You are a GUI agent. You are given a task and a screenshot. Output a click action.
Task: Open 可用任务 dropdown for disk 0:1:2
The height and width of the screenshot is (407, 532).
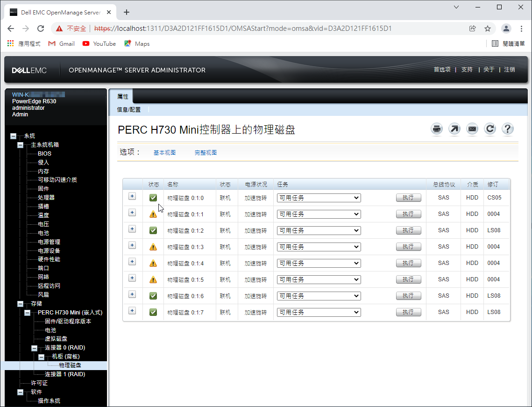319,230
